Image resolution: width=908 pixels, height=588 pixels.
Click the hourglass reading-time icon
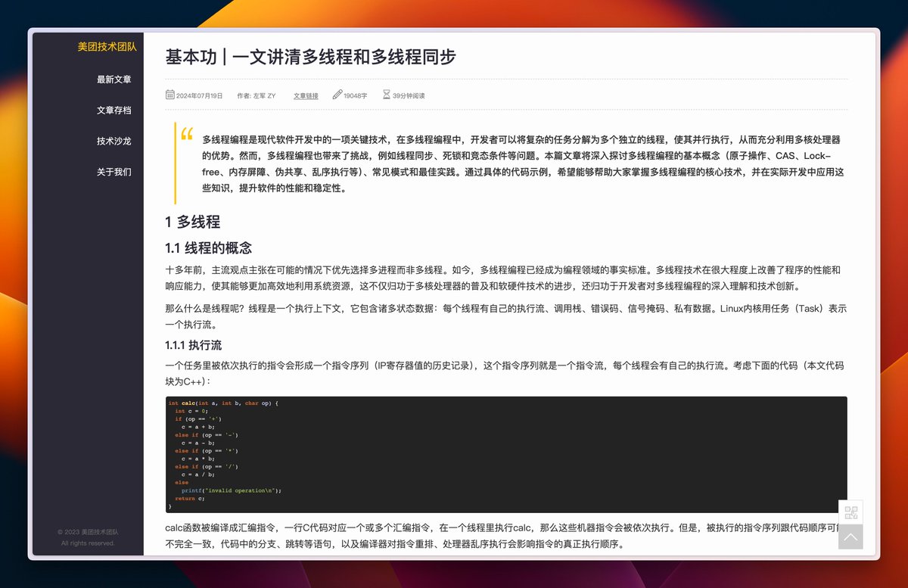pyautogui.click(x=386, y=95)
